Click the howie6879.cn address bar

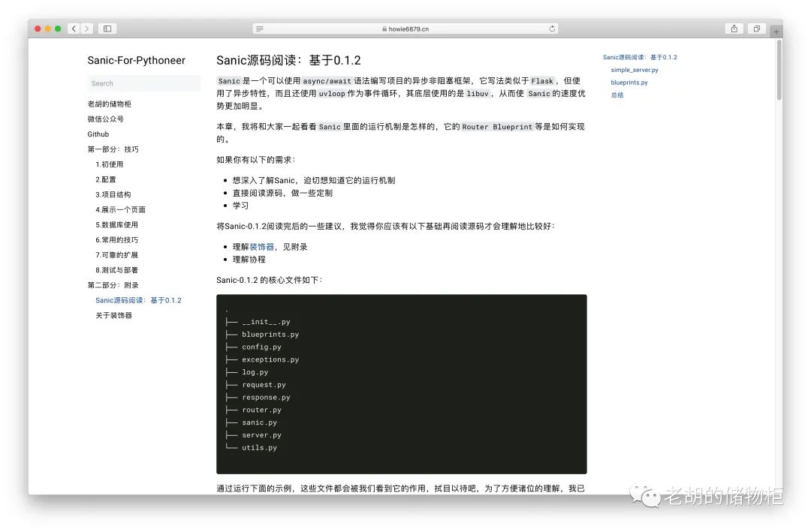tap(405, 29)
